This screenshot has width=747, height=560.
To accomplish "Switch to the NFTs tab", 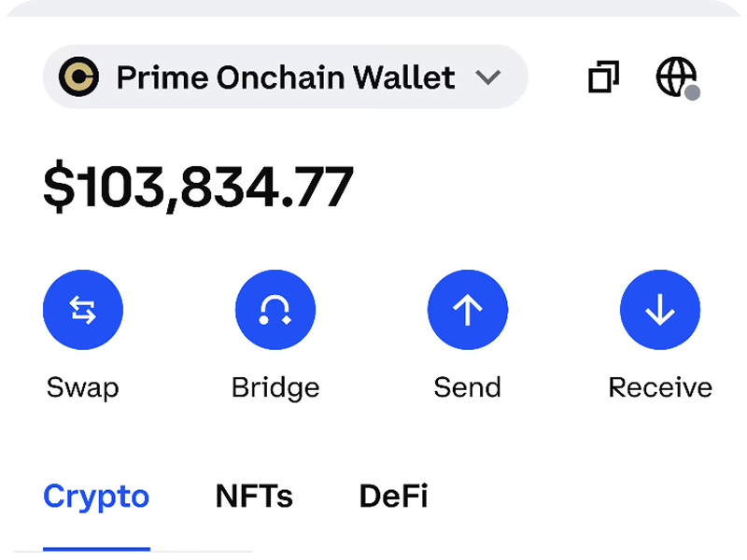I will 254,496.
